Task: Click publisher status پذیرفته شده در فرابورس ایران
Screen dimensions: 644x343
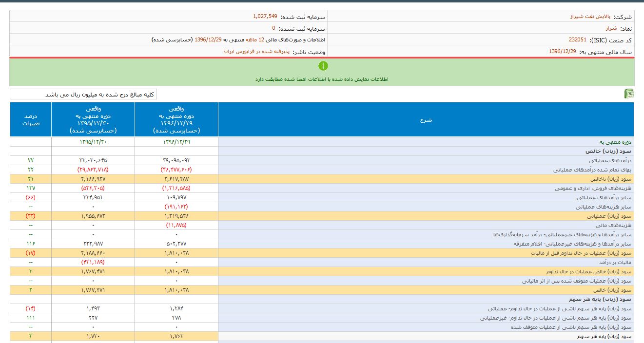Action: (257, 51)
